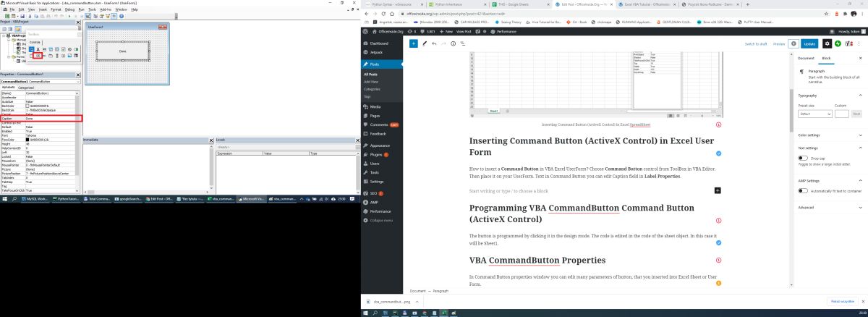This screenshot has width=868, height=317.
Task: Click View Code icon in Project explorer
Action: tap(4, 29)
